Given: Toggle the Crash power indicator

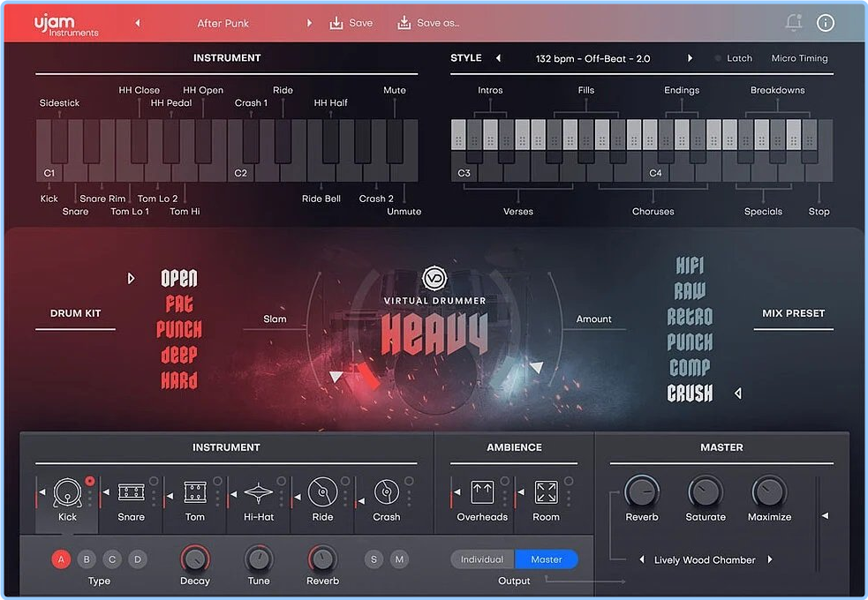Looking at the screenshot, I should pos(409,481).
